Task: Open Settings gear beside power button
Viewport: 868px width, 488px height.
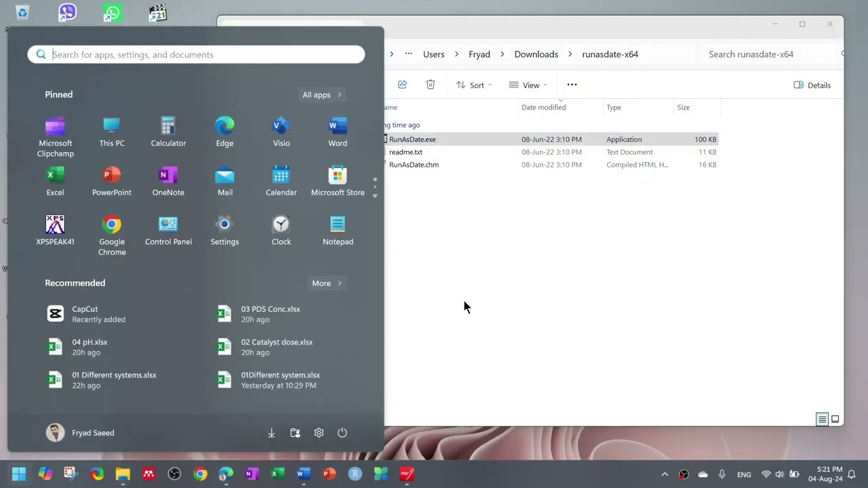Action: (x=319, y=432)
